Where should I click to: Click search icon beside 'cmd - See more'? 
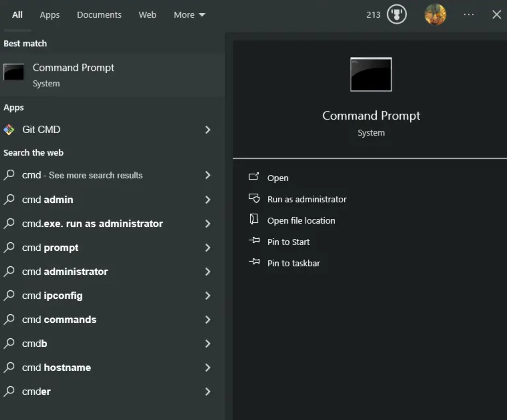[9, 175]
